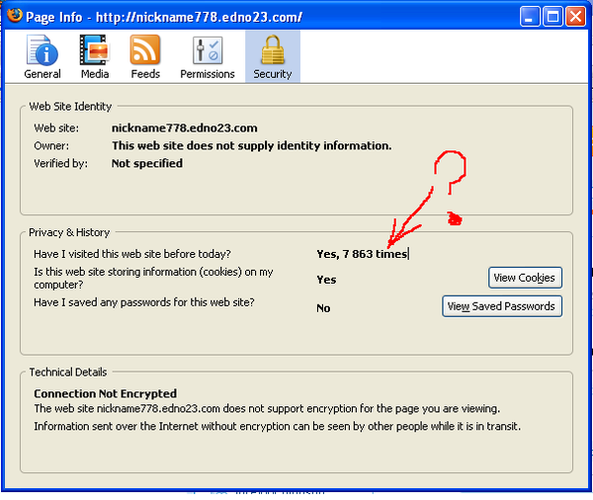Open the General page info icon
The image size is (593, 500).
tap(42, 50)
